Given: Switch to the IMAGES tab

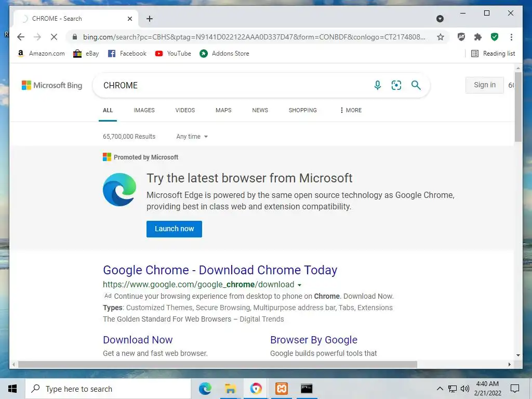Looking at the screenshot, I should pyautogui.click(x=144, y=110).
